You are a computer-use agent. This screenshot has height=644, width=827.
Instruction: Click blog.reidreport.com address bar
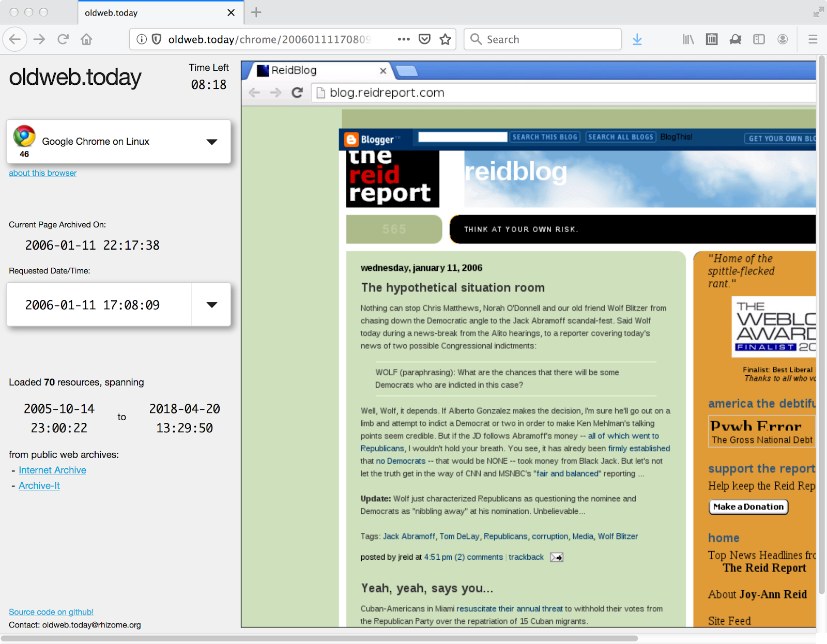point(563,93)
